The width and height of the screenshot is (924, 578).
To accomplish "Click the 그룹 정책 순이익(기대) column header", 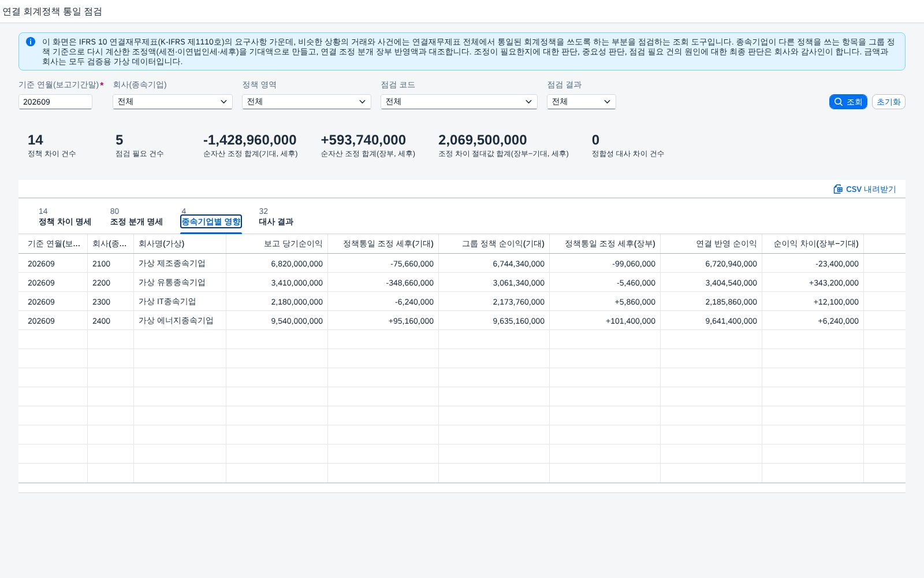I will (494, 244).
